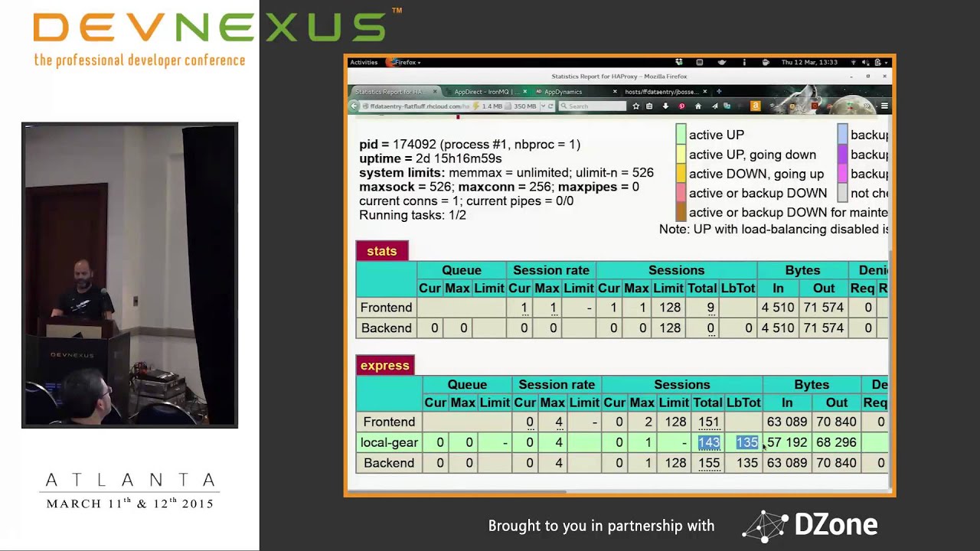Click the Pinterest toolbar icon
Viewport: 980px width, 551px height.
(x=681, y=106)
